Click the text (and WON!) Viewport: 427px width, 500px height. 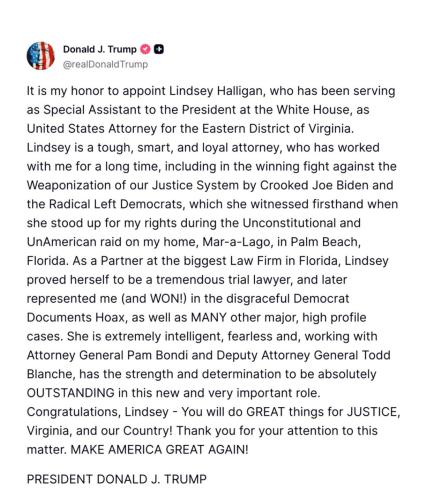click(x=154, y=298)
